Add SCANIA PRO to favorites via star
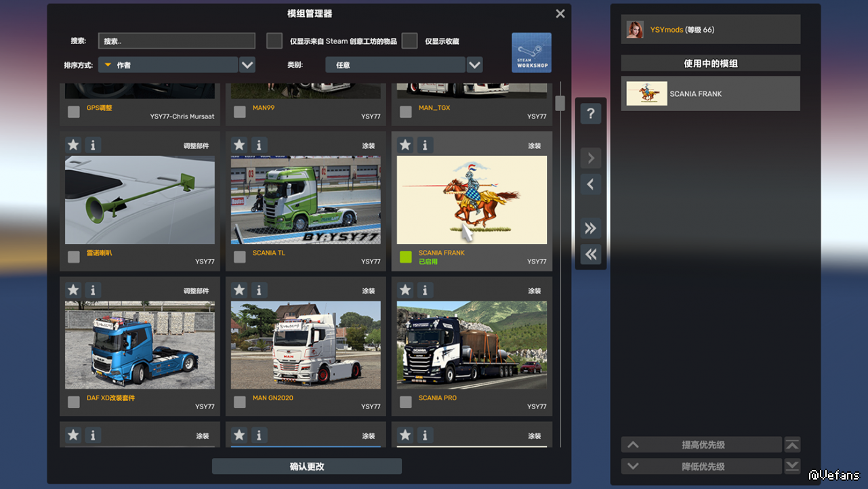868x489 pixels. pos(405,290)
